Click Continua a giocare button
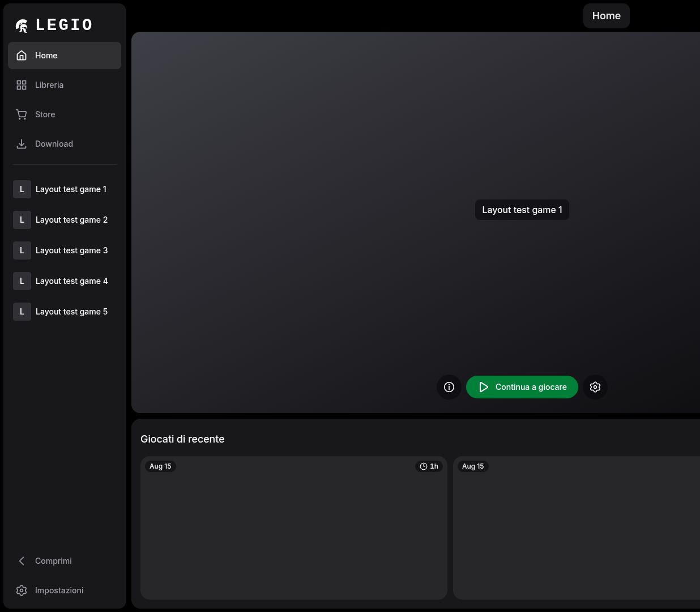Viewport: 700px width, 612px height. [522, 387]
